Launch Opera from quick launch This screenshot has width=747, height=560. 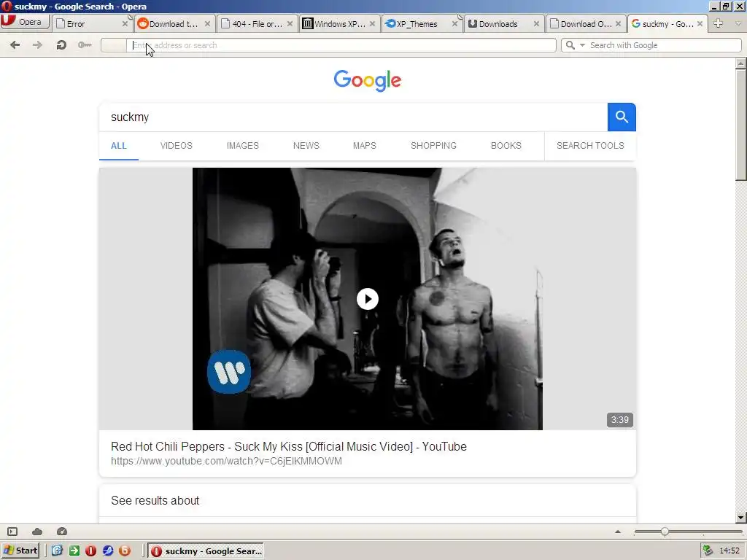point(91,551)
